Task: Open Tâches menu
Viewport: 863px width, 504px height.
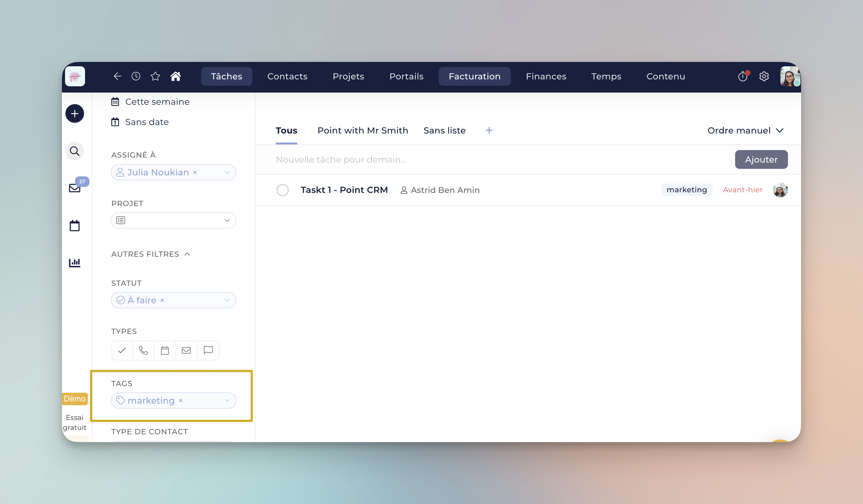Action: pos(227,76)
